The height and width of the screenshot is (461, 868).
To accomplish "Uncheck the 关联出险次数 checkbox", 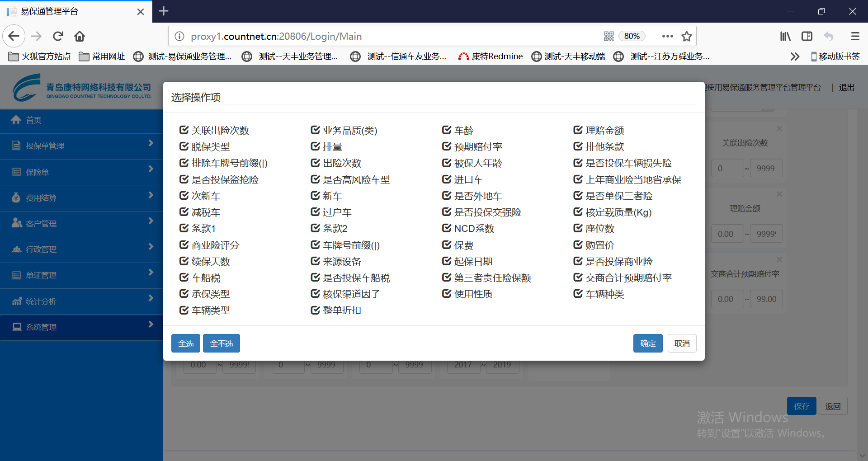I will (x=184, y=130).
